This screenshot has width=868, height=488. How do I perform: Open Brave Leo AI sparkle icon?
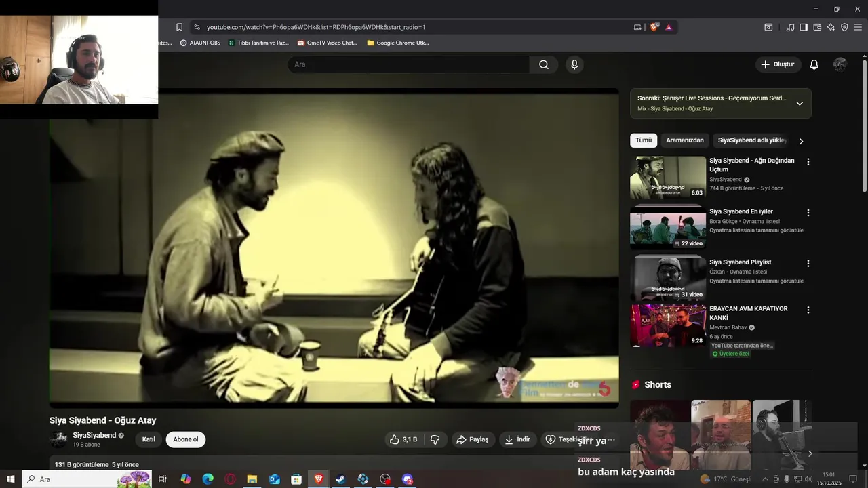pyautogui.click(x=831, y=27)
